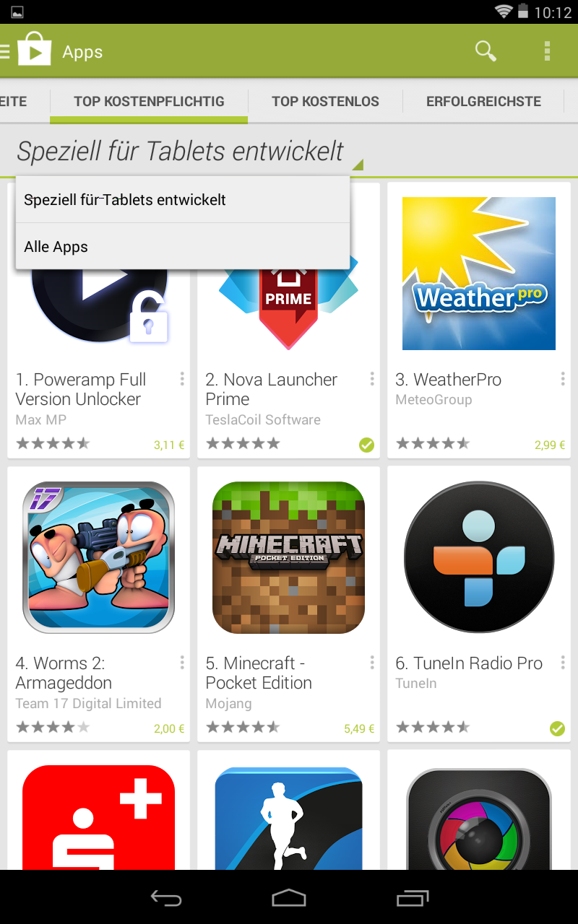Switch to the ERFOLGREICHSTE tab

click(x=483, y=102)
